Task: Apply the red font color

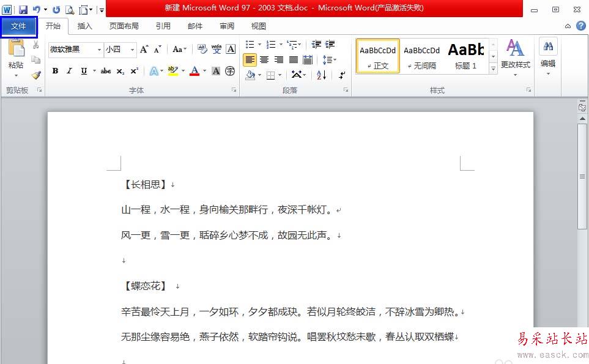Action: pyautogui.click(x=194, y=70)
